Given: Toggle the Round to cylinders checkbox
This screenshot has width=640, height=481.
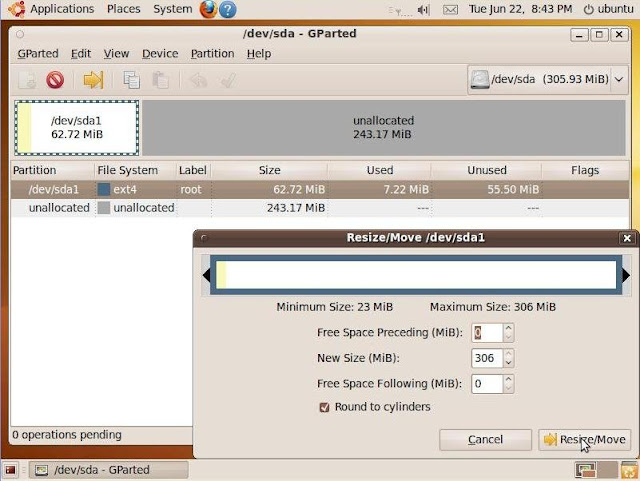Looking at the screenshot, I should pyautogui.click(x=324, y=407).
